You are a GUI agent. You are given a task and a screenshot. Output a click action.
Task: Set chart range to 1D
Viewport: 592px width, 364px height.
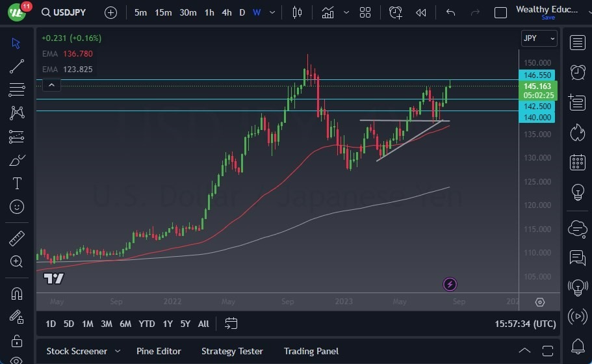point(51,324)
